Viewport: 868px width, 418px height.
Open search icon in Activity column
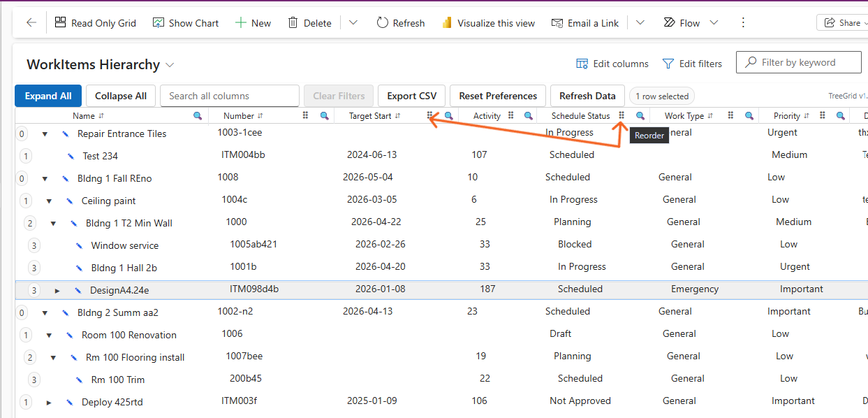[529, 116]
